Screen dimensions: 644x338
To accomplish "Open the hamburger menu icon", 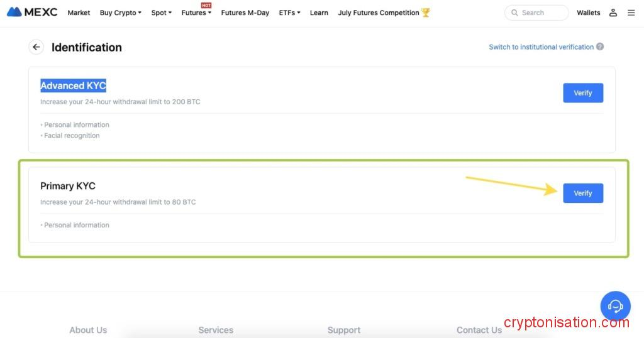I will [x=631, y=13].
